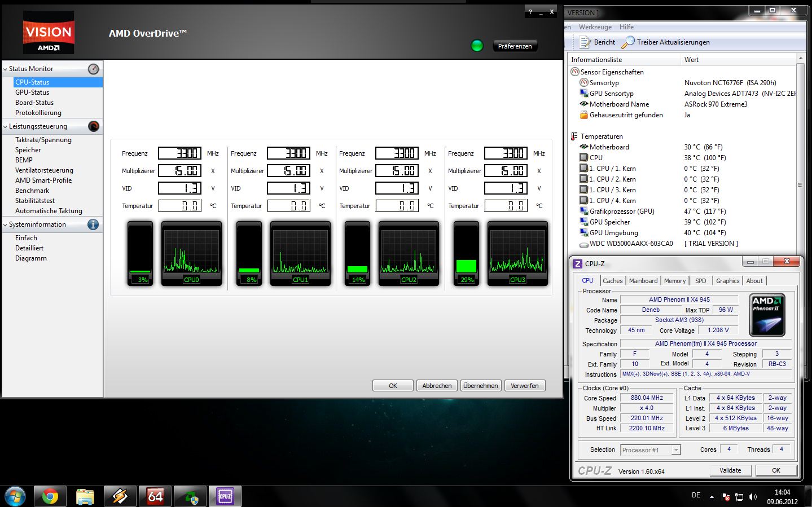Screen dimensions: 812x507
Task: Switch to the About tab in CPU-Z
Action: pyautogui.click(x=754, y=281)
